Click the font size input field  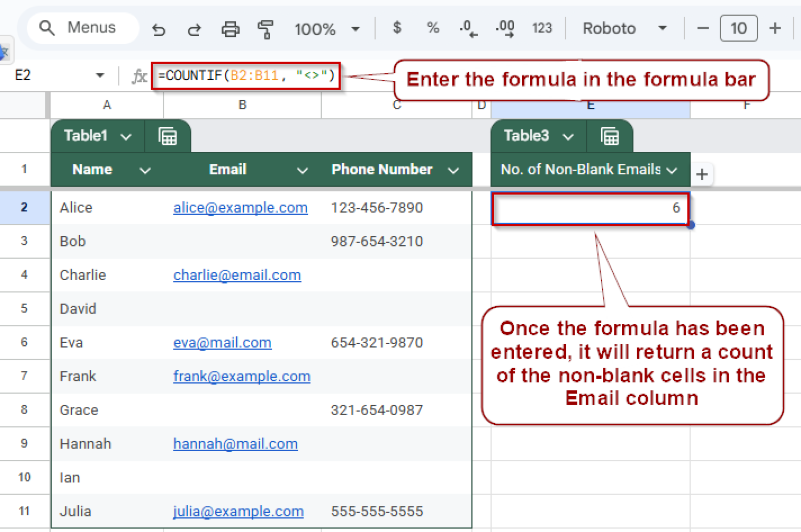tap(738, 29)
